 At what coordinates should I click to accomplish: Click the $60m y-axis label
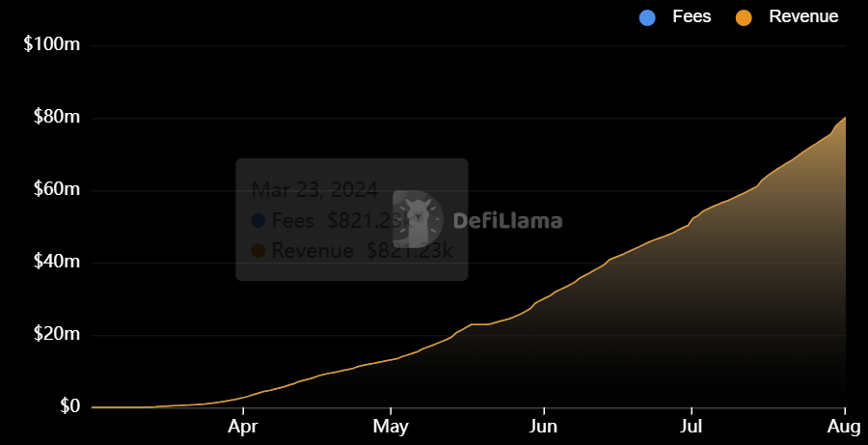57,189
